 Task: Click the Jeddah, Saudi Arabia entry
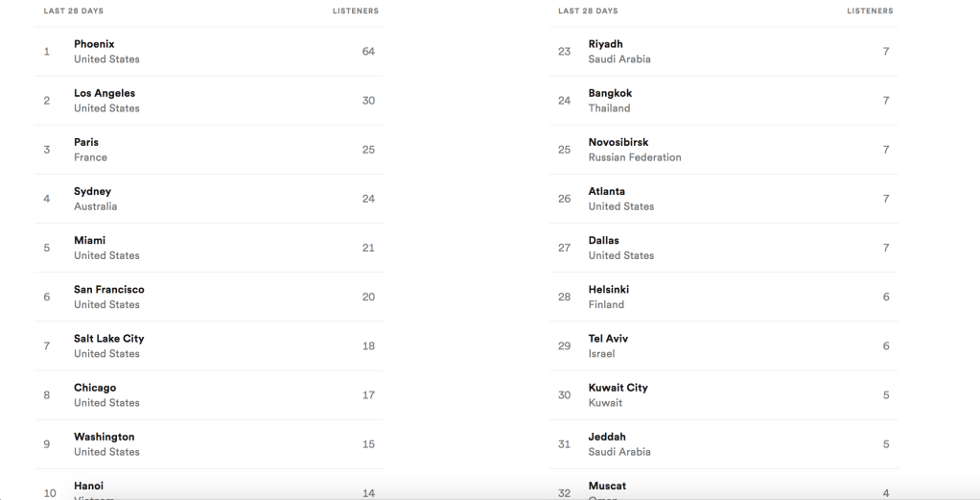pyautogui.click(x=723, y=443)
